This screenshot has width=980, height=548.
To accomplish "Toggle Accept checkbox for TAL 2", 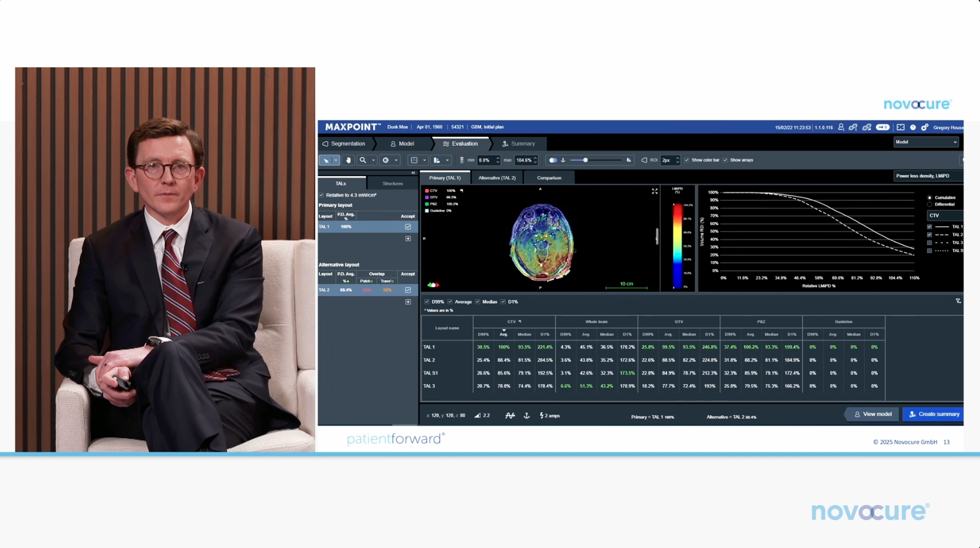I will [408, 290].
